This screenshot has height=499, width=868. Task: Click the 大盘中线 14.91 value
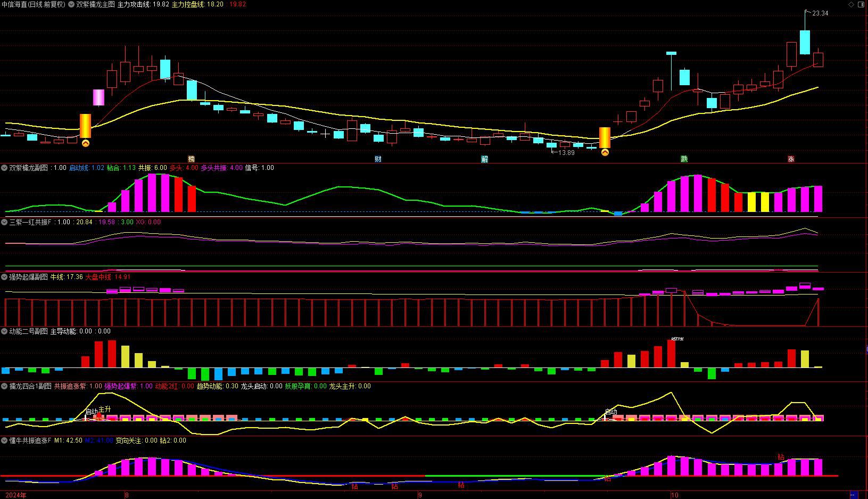(x=108, y=277)
